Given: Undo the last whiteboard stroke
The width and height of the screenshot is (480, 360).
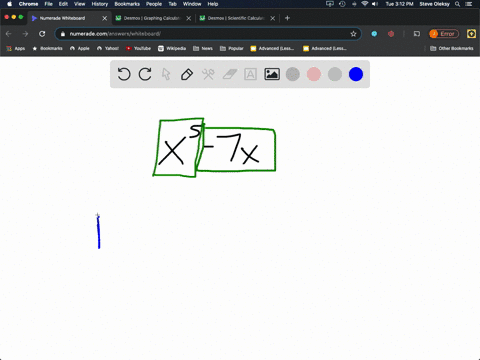Looking at the screenshot, I should coord(124,74).
